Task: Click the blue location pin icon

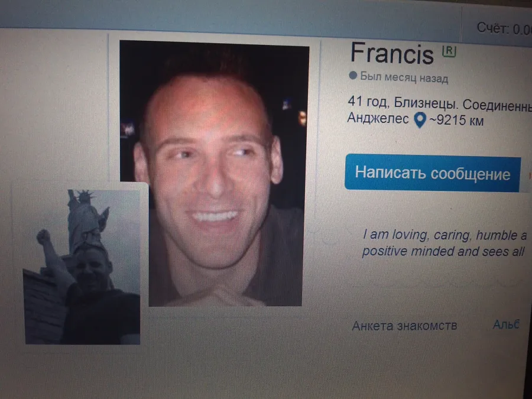Action: [x=420, y=120]
